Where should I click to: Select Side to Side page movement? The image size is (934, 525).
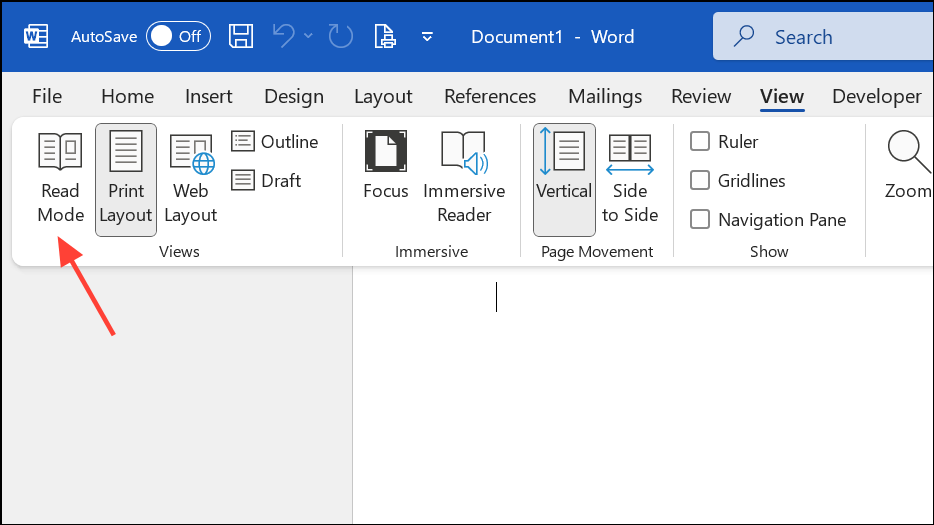coord(630,178)
